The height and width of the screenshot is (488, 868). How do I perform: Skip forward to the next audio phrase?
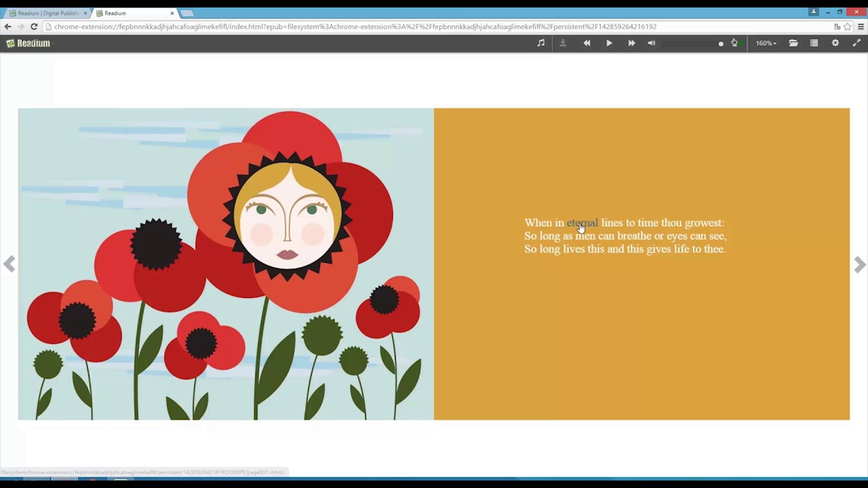(631, 43)
